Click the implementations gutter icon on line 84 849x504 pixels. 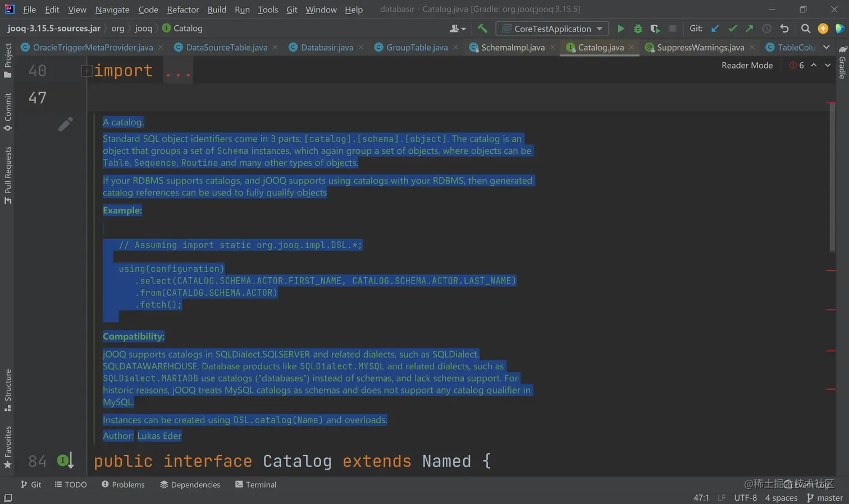tap(65, 461)
